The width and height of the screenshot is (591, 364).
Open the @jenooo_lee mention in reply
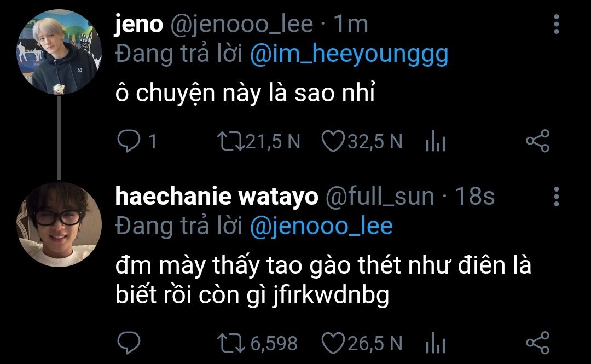(321, 226)
